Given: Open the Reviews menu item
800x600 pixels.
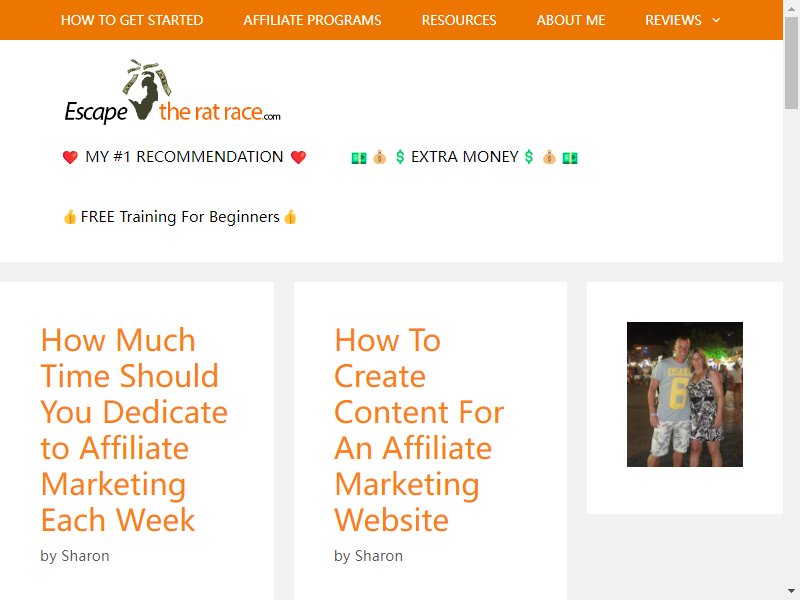Looking at the screenshot, I should (673, 20).
